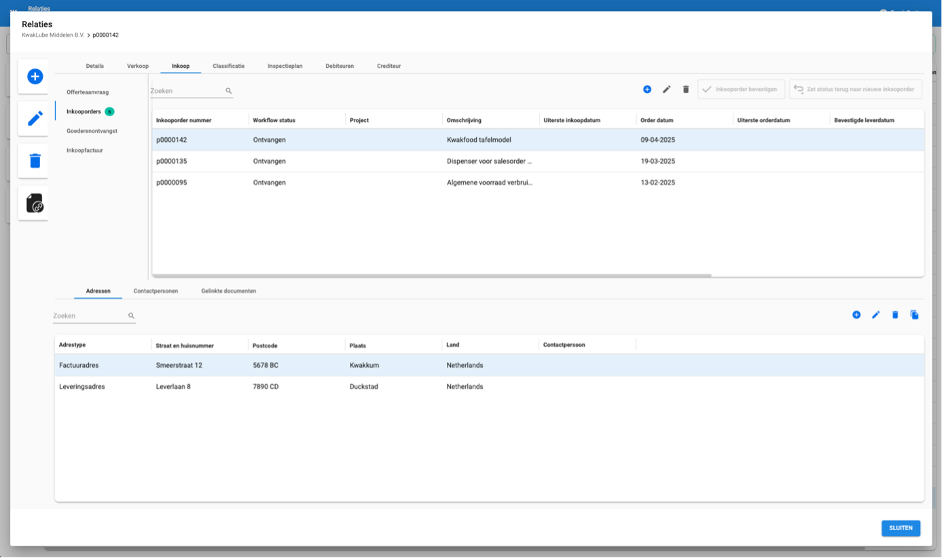The height and width of the screenshot is (560, 944).
Task: Open Goederenontvangst in the side list
Action: point(92,131)
